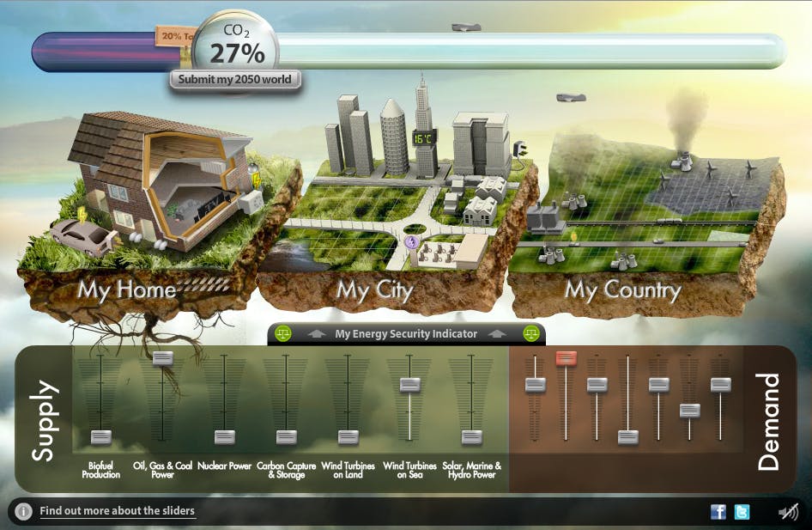The height and width of the screenshot is (530, 812).
Task: Click the Wind Turbines on Land slider handle
Action: click(x=348, y=437)
